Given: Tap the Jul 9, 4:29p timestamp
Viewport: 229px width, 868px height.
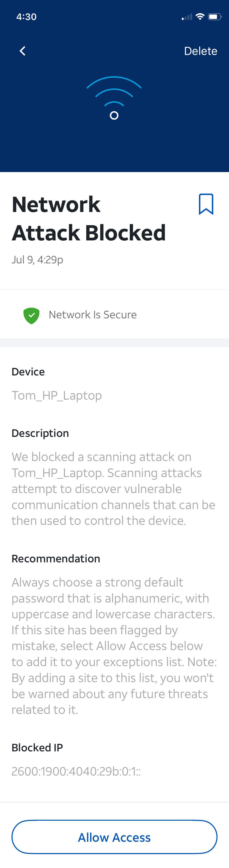Looking at the screenshot, I should (x=37, y=260).
